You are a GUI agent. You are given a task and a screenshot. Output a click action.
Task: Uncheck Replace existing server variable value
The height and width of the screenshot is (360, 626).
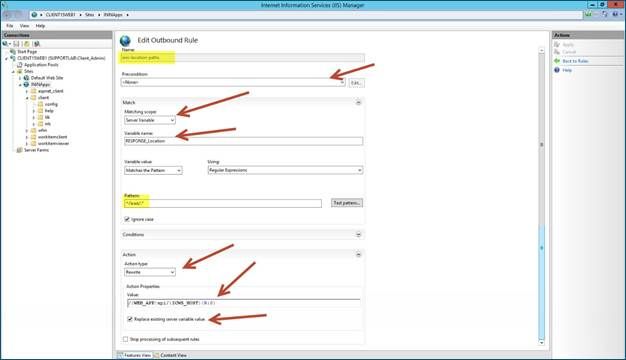point(130,319)
